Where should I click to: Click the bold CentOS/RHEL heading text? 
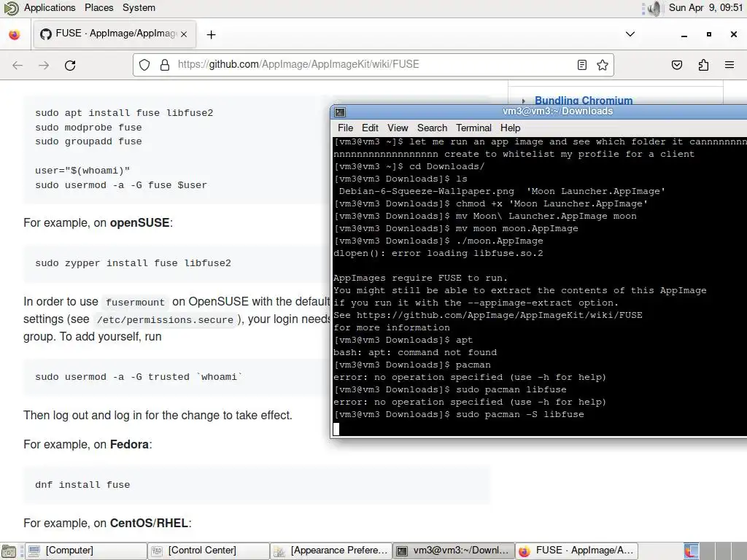click(149, 523)
